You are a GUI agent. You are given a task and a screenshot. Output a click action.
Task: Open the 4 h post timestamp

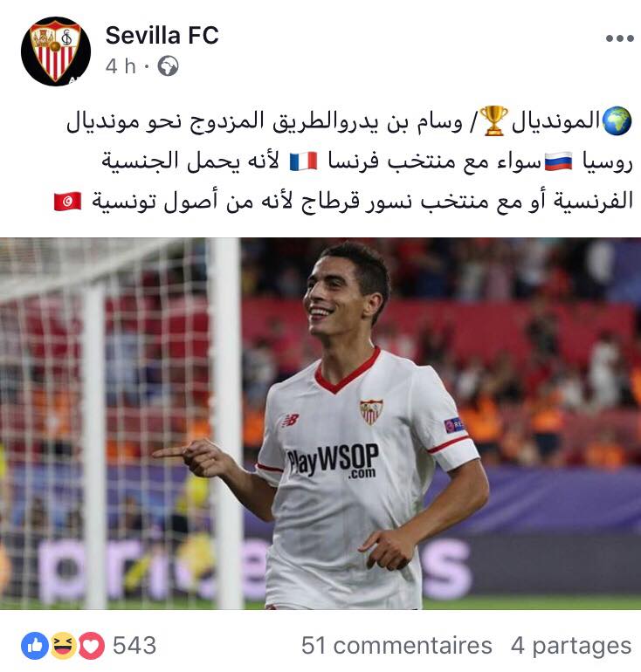pos(121,66)
